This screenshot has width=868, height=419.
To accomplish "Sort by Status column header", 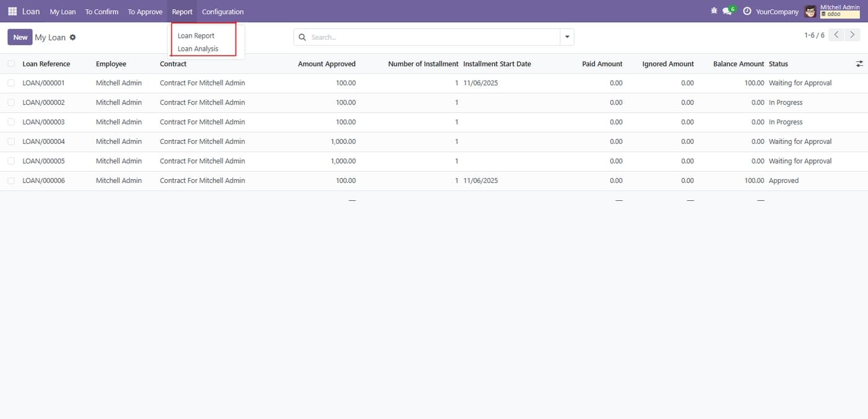I will [x=778, y=64].
